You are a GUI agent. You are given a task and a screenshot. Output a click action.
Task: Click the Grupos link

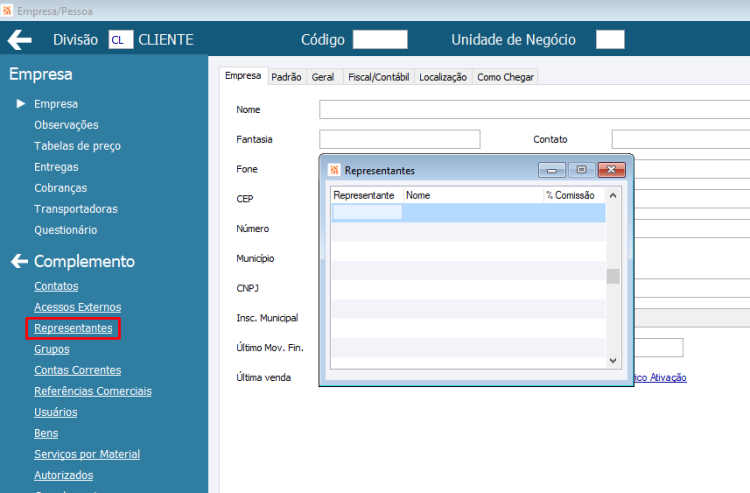coord(52,349)
